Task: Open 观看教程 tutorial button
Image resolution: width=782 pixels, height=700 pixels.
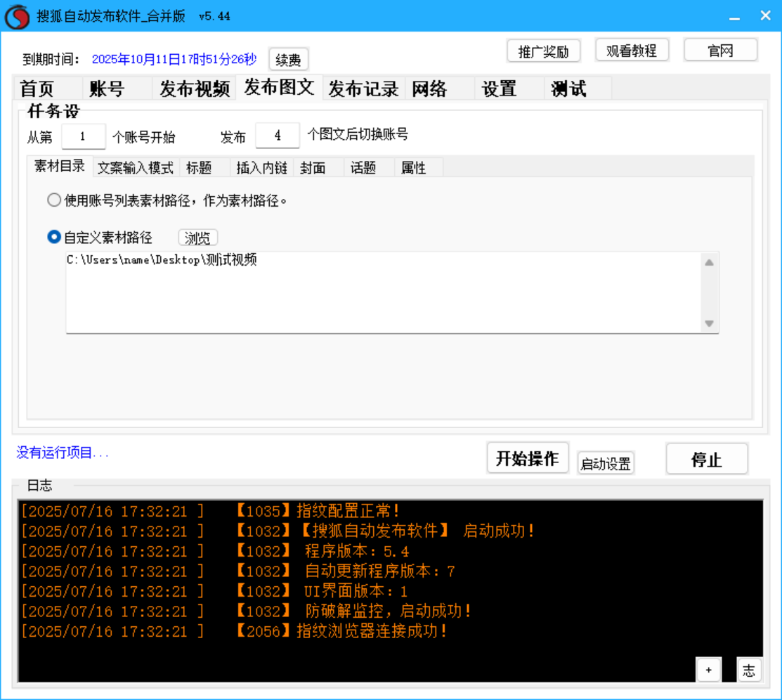Action: 632,51
